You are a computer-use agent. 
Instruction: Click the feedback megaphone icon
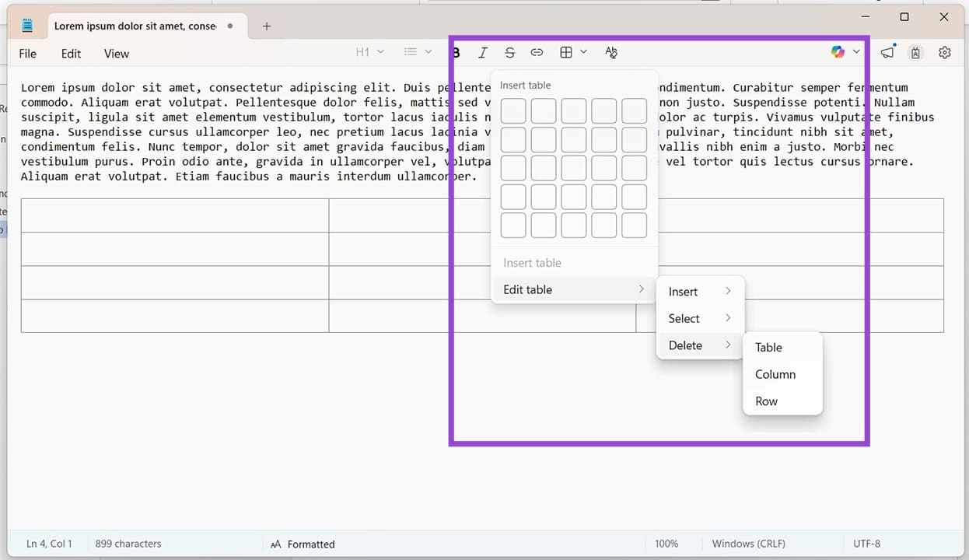pos(887,52)
